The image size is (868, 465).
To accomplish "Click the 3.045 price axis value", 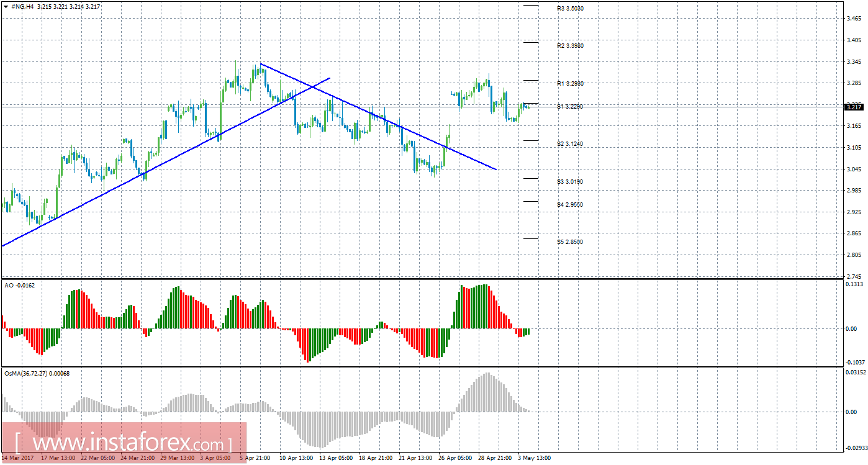I will coord(855,169).
